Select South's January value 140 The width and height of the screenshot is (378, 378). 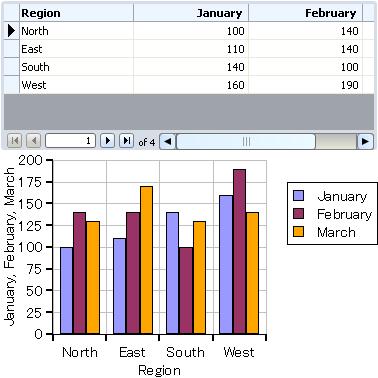[x=191, y=67]
